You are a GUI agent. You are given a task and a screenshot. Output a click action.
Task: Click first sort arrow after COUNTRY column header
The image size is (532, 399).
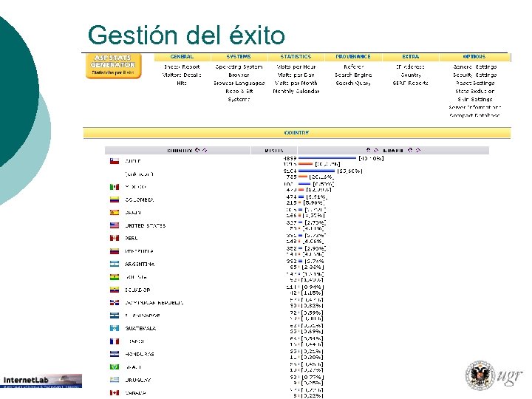click(197, 150)
